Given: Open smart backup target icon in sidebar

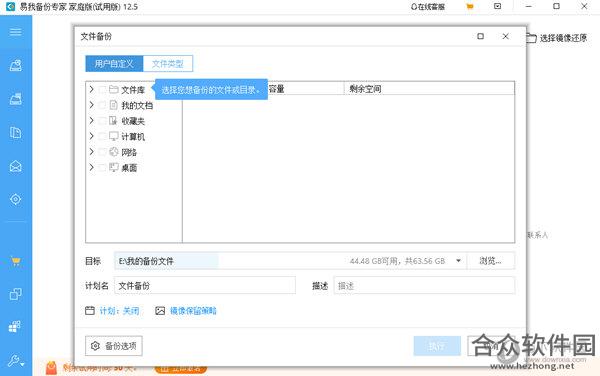Looking at the screenshot, I should tap(16, 199).
